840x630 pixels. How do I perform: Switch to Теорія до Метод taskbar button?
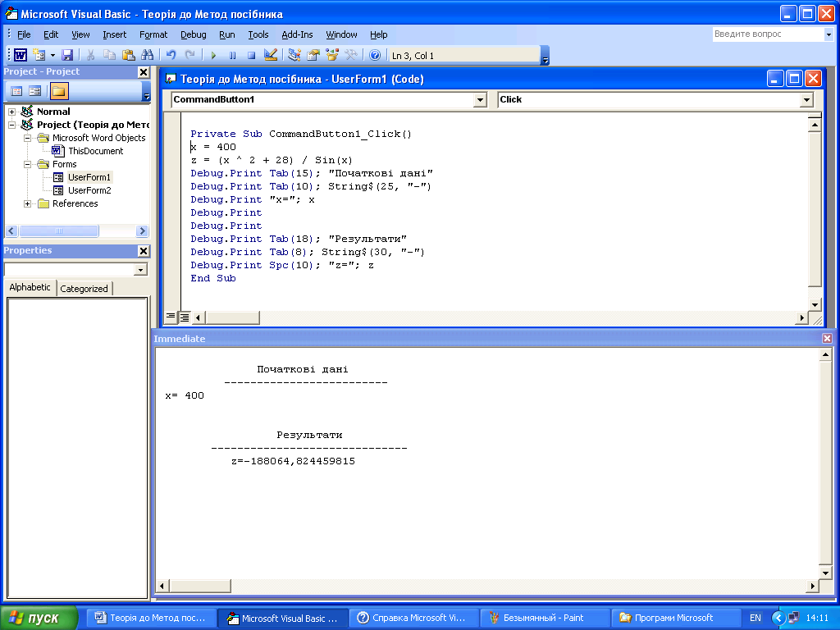[152, 618]
